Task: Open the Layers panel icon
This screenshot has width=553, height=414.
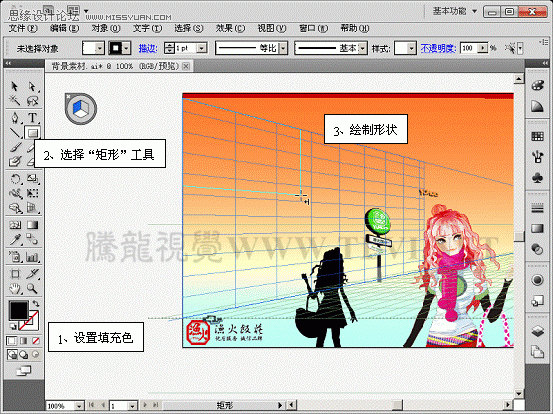Action: coord(537,331)
